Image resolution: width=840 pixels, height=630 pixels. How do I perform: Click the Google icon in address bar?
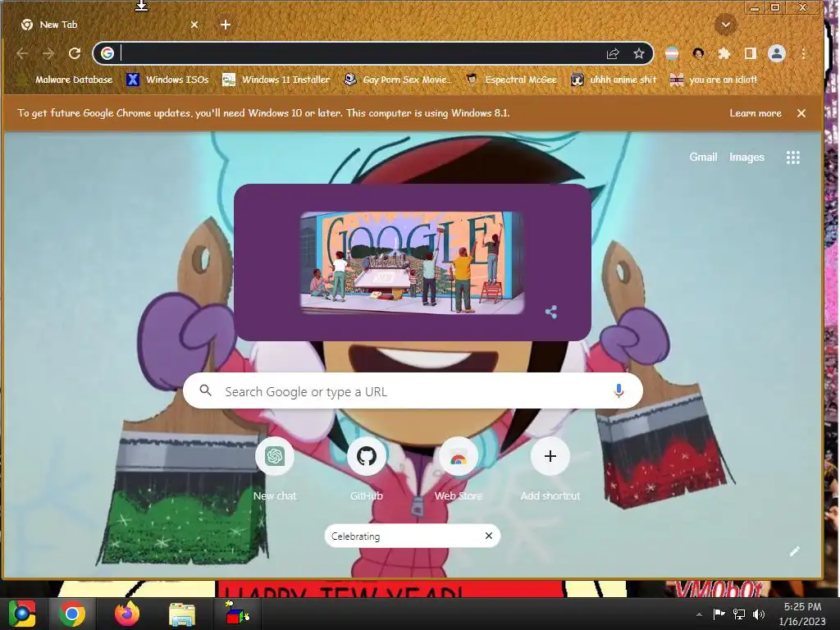[107, 53]
